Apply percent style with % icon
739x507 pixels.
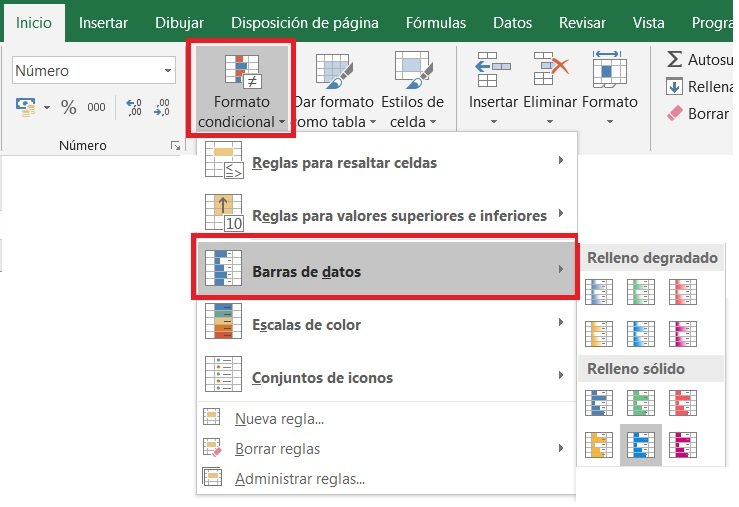[69, 107]
